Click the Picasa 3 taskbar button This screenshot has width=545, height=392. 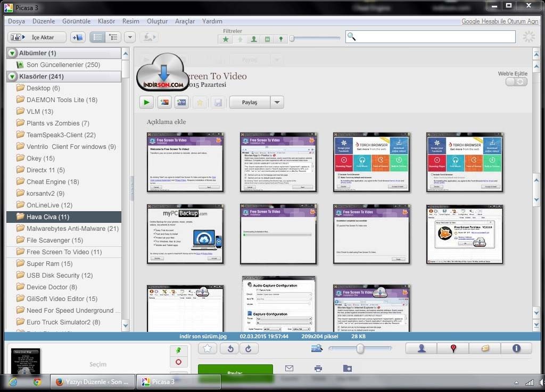[x=179, y=382]
